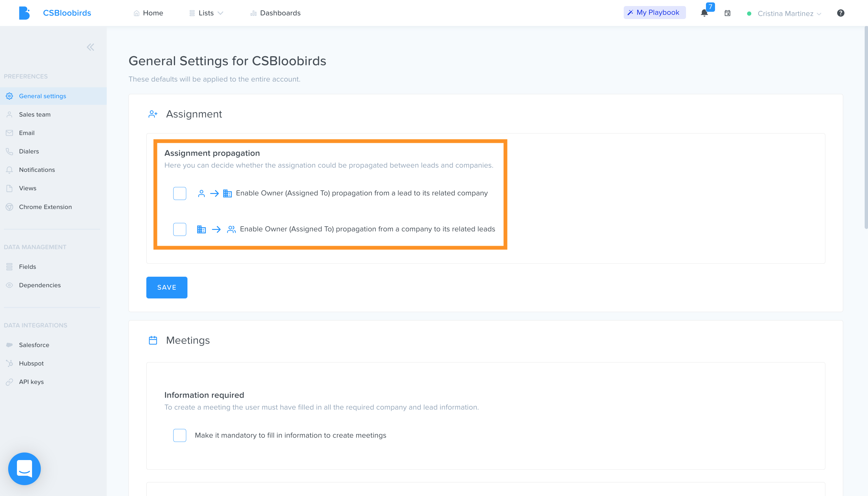Expand the Lists dropdown chevron
The height and width of the screenshot is (496, 868).
[x=221, y=13]
